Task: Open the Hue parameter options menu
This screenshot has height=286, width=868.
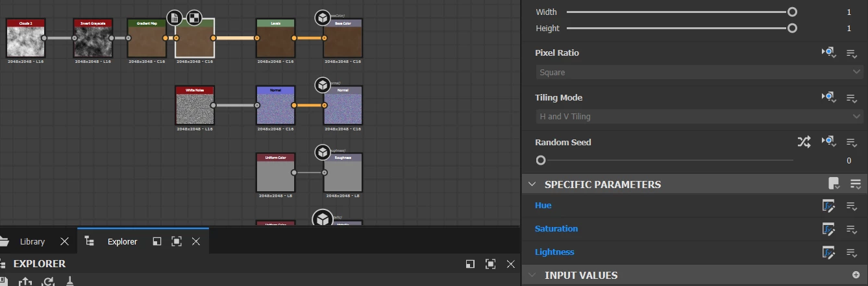Action: click(x=852, y=206)
